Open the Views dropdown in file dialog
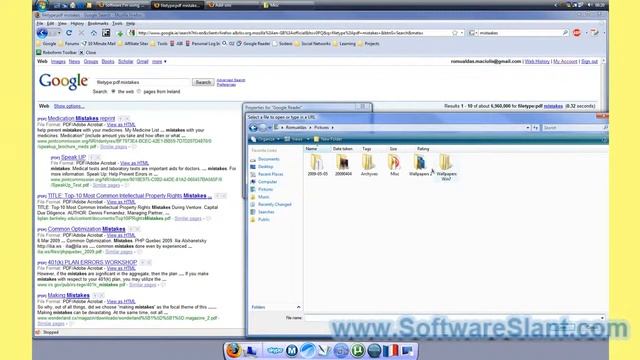Viewport: 640px width, 360px height. (x=297, y=139)
